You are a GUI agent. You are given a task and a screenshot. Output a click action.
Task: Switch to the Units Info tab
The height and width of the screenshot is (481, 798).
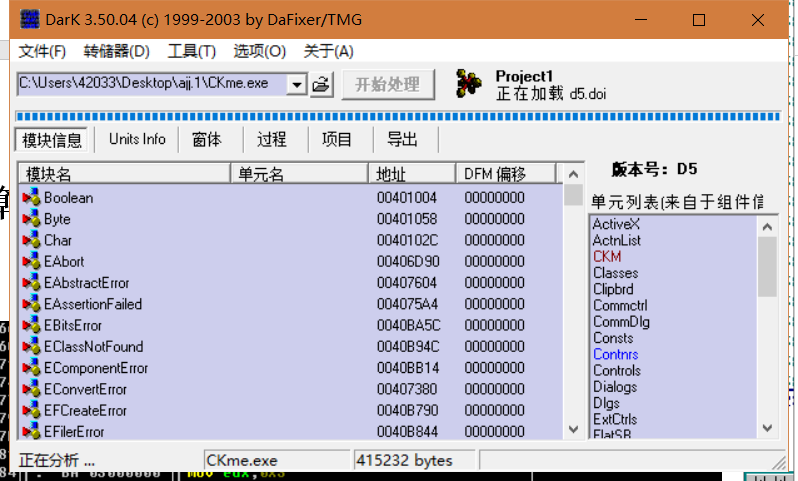click(137, 139)
